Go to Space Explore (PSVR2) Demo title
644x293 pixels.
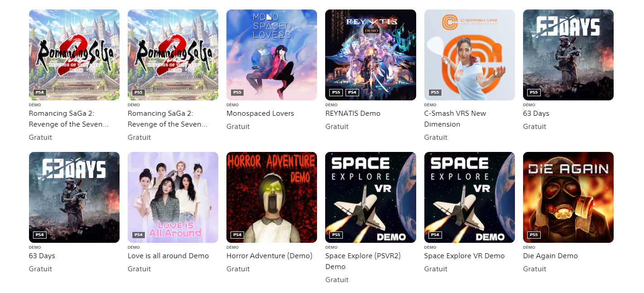coord(363,261)
